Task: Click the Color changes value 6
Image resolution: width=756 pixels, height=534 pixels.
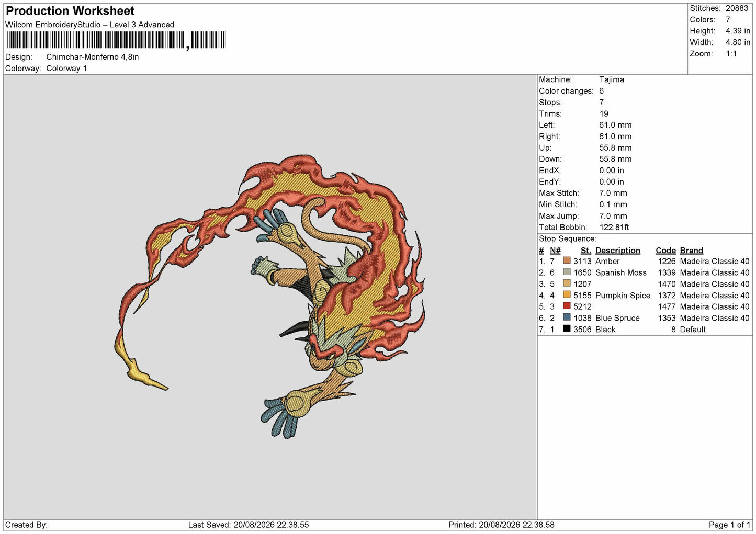Action: click(x=602, y=91)
